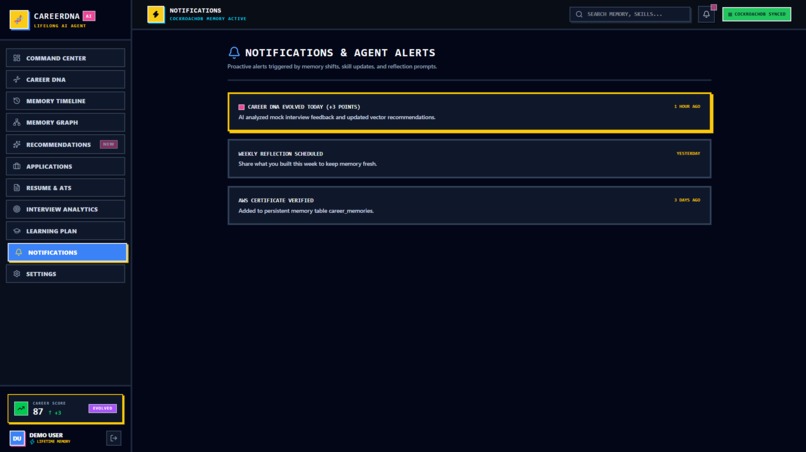Click the Command Center grid icon

(x=17, y=58)
